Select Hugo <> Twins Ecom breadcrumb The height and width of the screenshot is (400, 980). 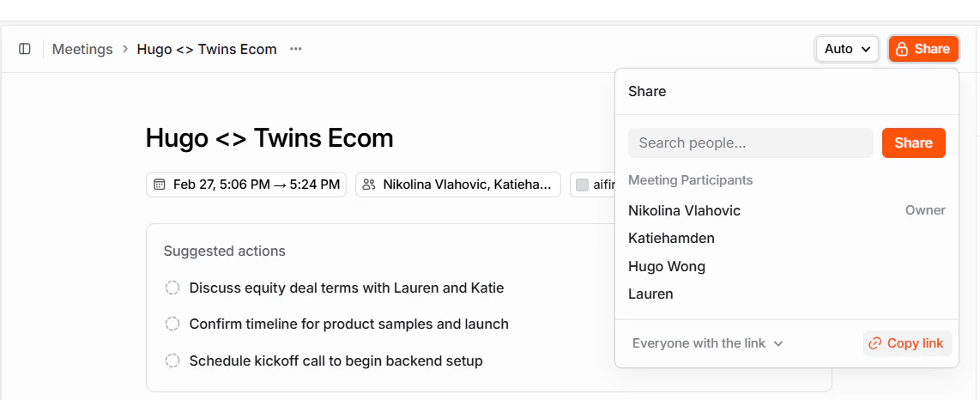click(x=207, y=49)
